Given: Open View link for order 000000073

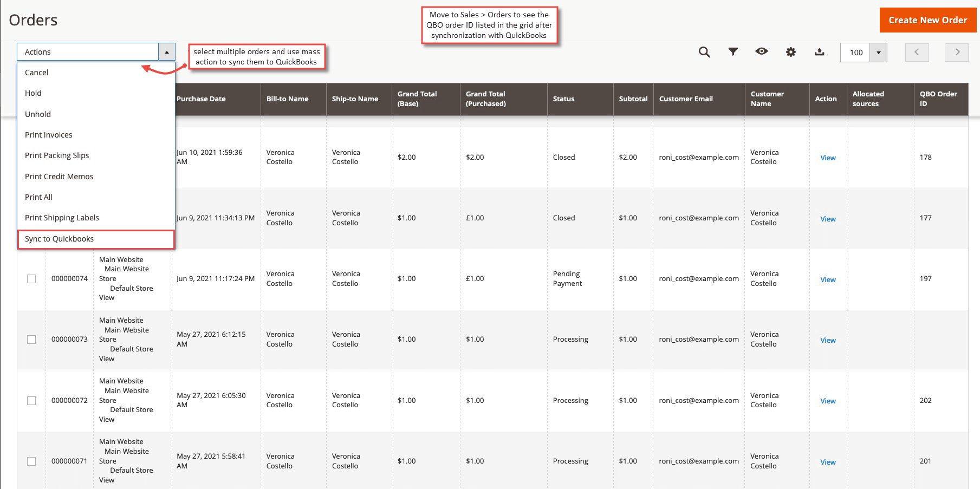Looking at the screenshot, I should point(828,340).
